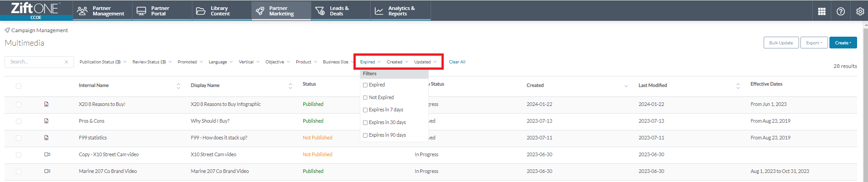Viewport: 868px width, 182px height.
Task: Open the Created filter dropdown
Action: (397, 62)
